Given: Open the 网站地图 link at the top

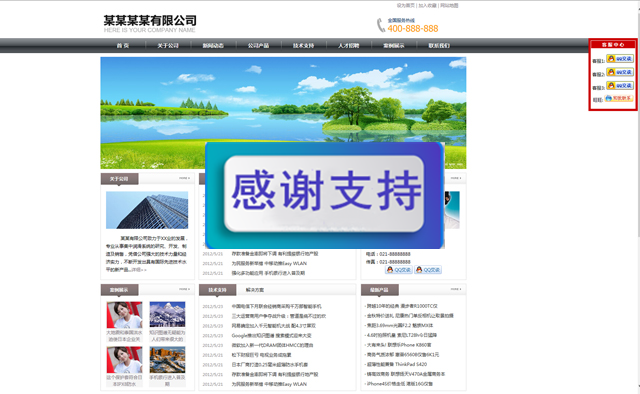Looking at the screenshot, I should [449, 6].
